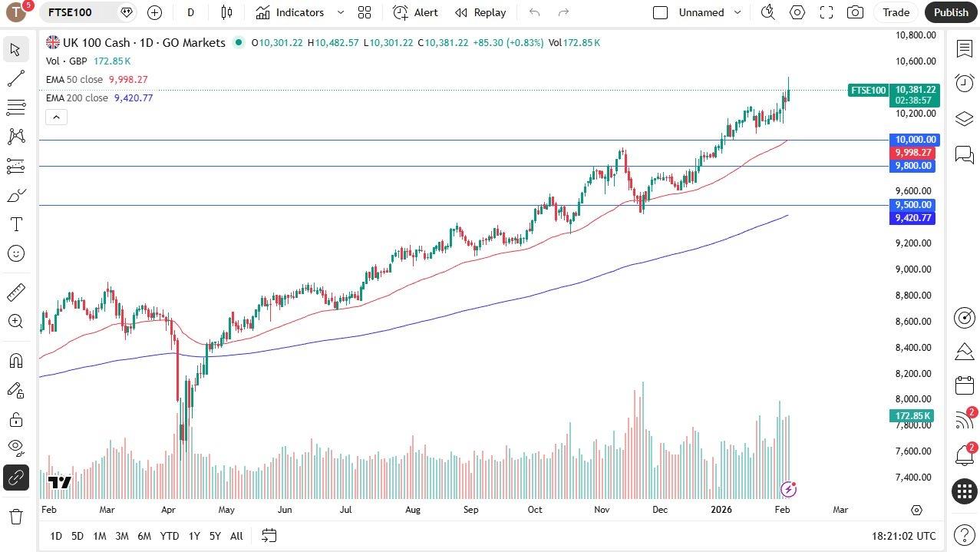Select the Trend Line drawing tool
This screenshot has width=980, height=552.
coord(17,78)
